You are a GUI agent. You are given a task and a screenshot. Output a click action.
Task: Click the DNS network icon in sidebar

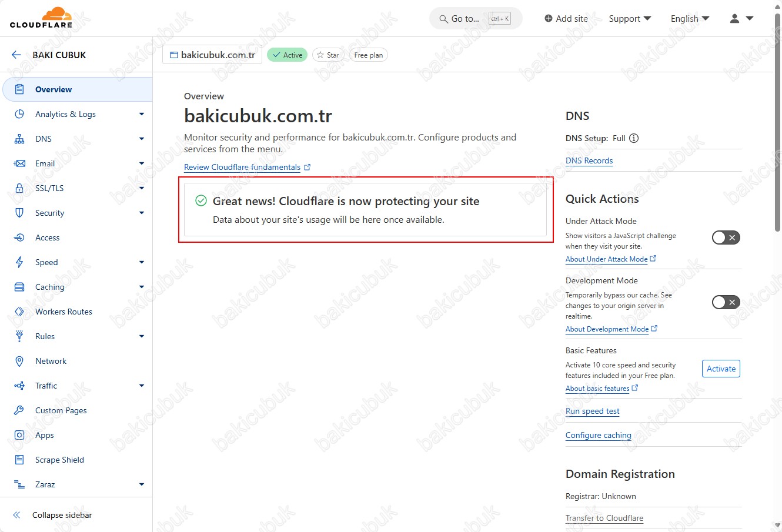tap(19, 139)
